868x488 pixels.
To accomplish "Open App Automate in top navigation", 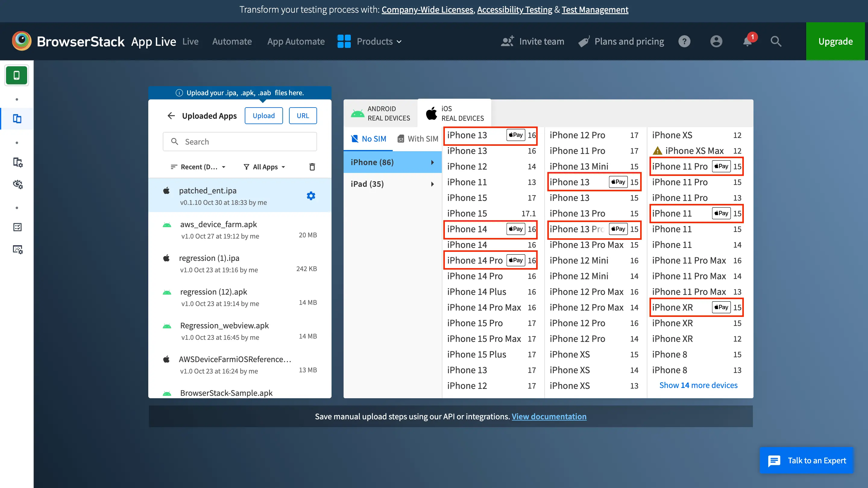I will [296, 42].
